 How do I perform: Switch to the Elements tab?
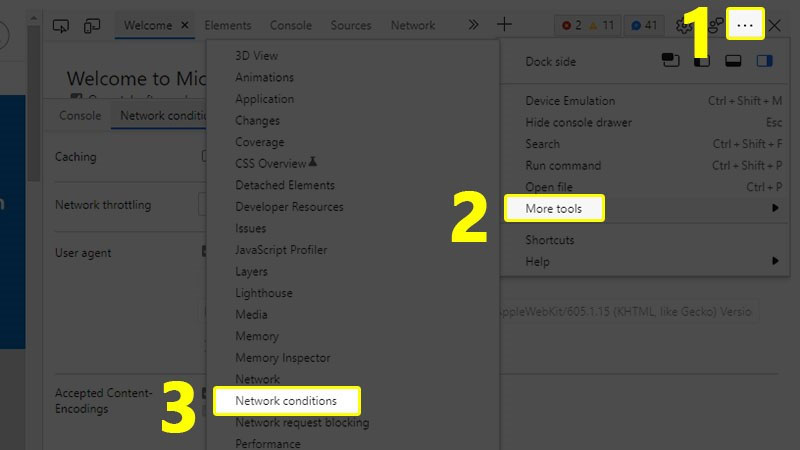coord(228,25)
